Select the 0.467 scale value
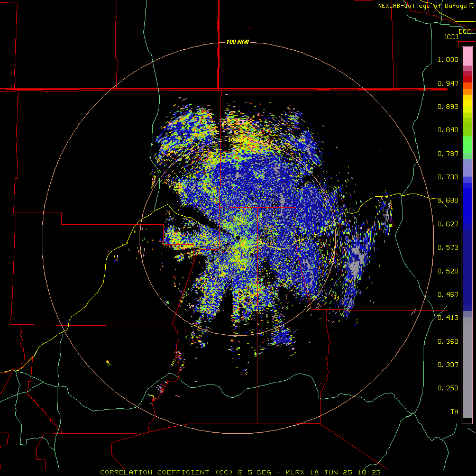The width and height of the screenshot is (476, 476). tap(448, 295)
